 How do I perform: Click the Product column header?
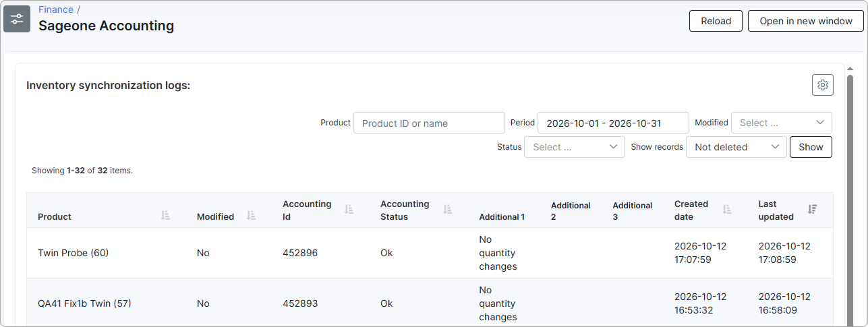pos(55,216)
